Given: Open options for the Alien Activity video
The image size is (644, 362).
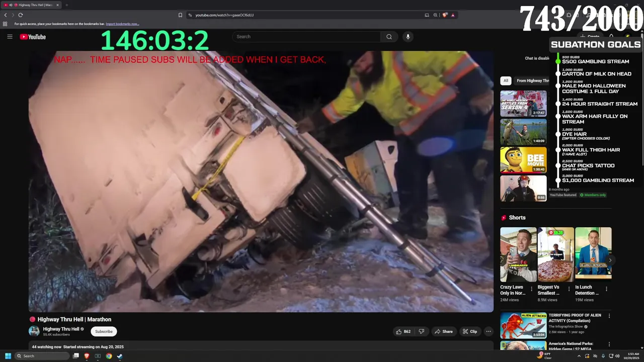Looking at the screenshot, I should (x=609, y=316).
